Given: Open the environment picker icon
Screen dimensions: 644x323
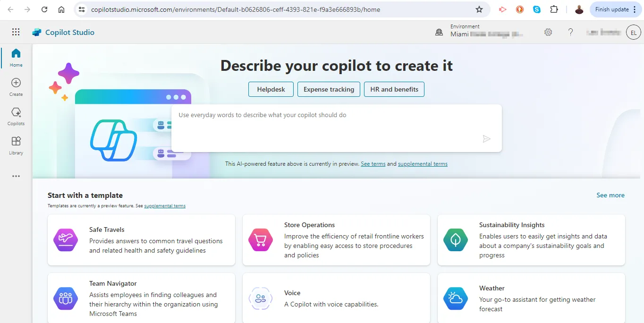Looking at the screenshot, I should click(439, 32).
